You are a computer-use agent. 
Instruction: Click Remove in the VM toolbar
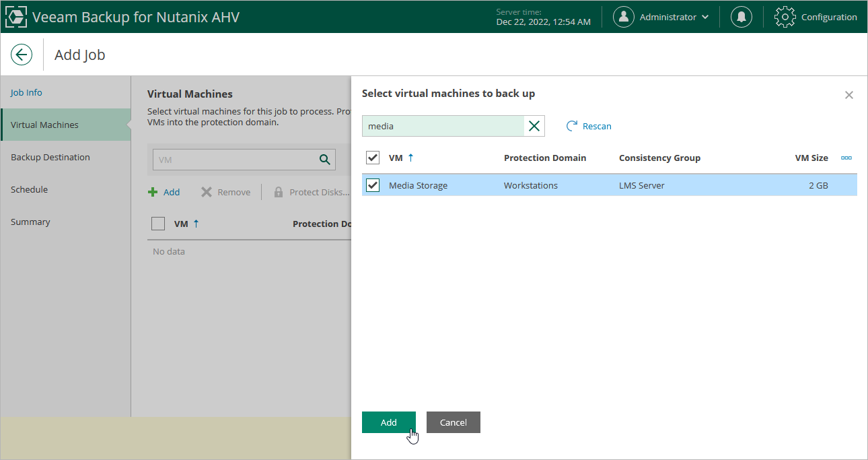225,192
